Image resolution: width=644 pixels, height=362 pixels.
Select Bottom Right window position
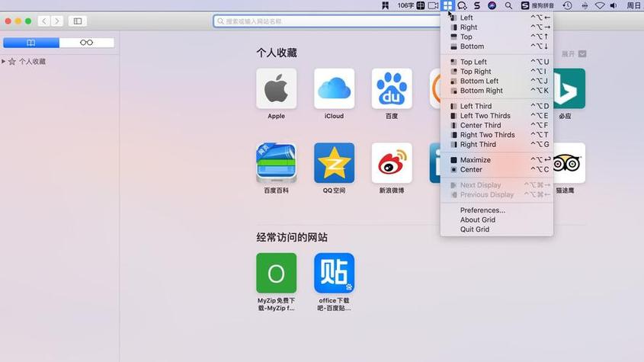497,91
